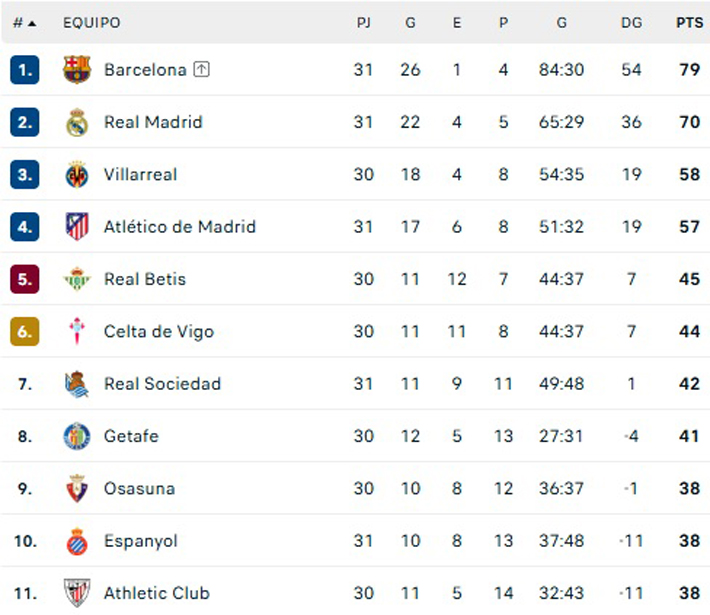The image size is (710, 615).
Task: Click the Atlético de Madrid crest
Action: (77, 227)
